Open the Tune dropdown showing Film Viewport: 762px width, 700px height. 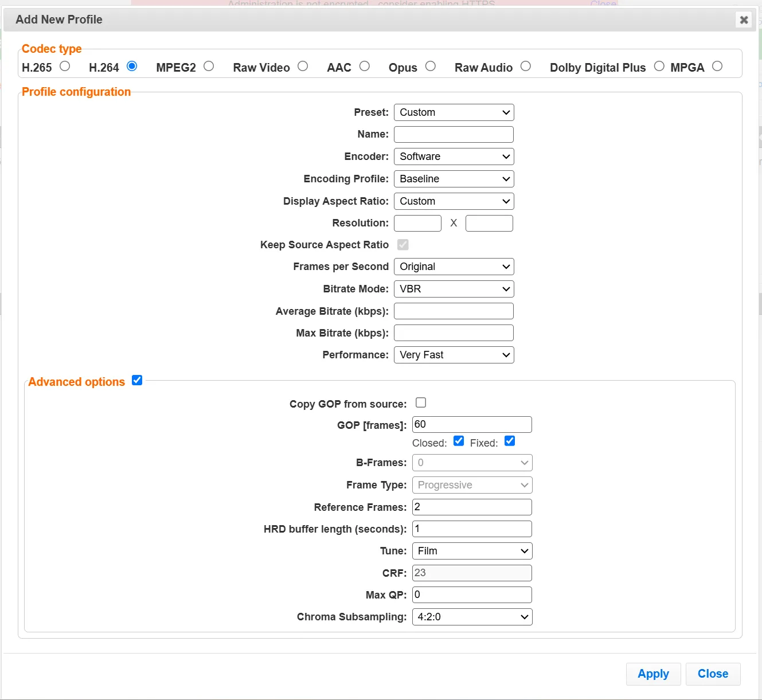click(472, 551)
